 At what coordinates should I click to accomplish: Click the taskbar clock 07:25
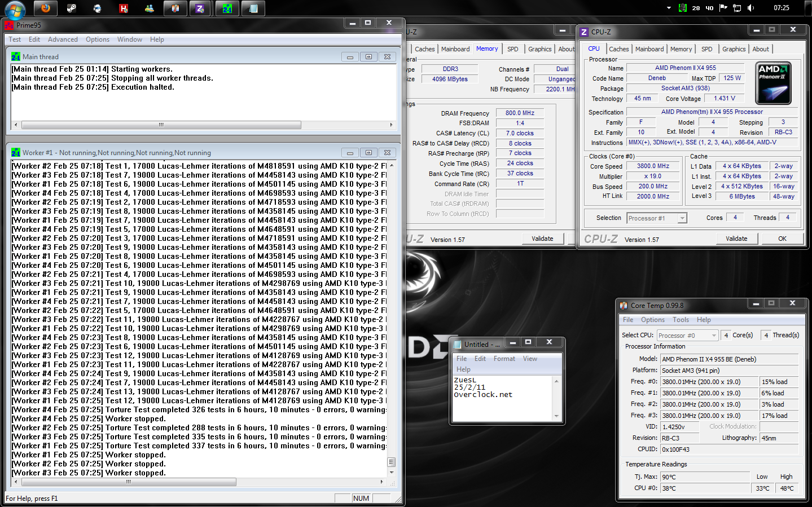click(782, 8)
